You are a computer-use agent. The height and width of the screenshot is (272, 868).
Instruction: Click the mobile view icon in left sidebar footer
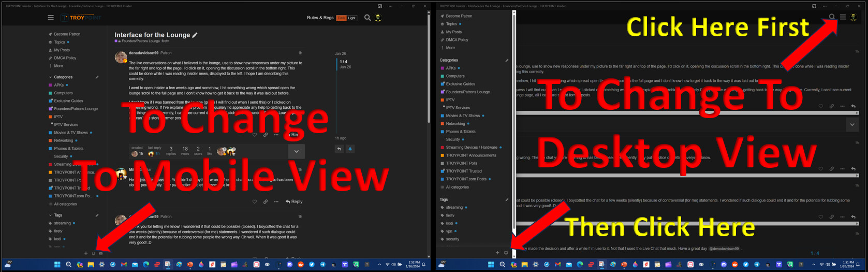tap(93, 253)
